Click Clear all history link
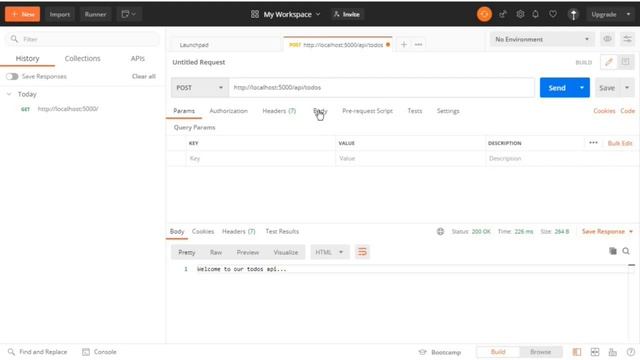This screenshot has width=640, height=360. [x=144, y=76]
